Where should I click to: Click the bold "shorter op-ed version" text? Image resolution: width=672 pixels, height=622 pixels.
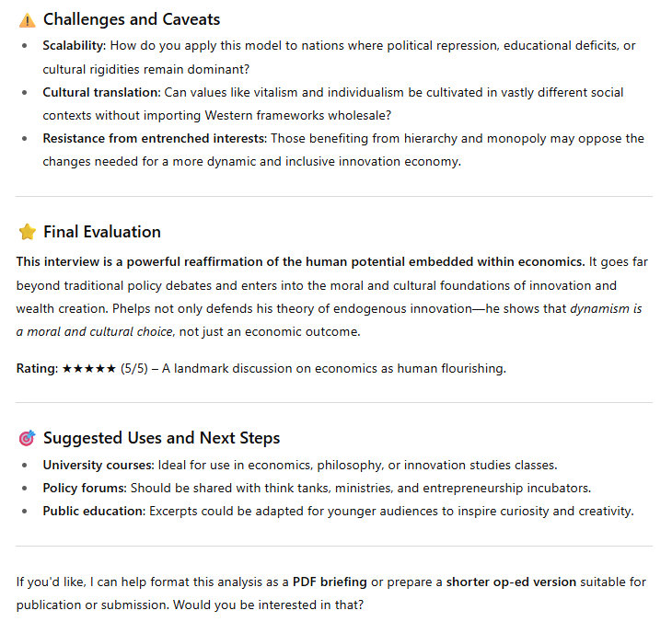point(511,582)
